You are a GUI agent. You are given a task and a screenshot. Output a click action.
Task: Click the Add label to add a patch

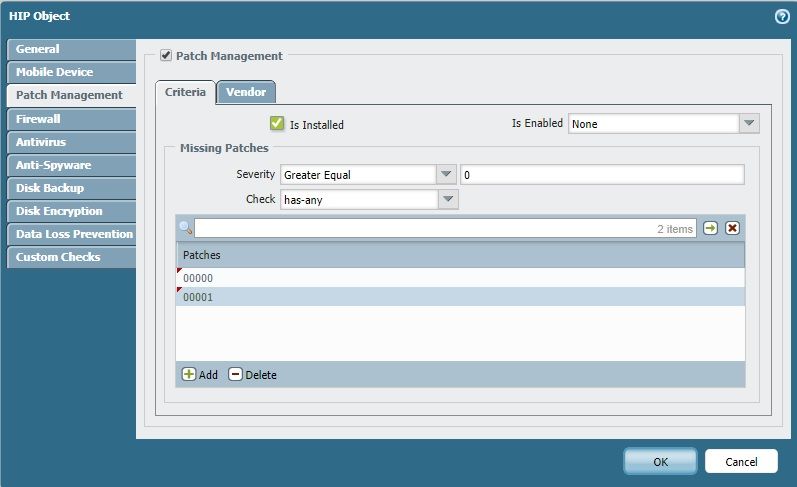(x=208, y=375)
